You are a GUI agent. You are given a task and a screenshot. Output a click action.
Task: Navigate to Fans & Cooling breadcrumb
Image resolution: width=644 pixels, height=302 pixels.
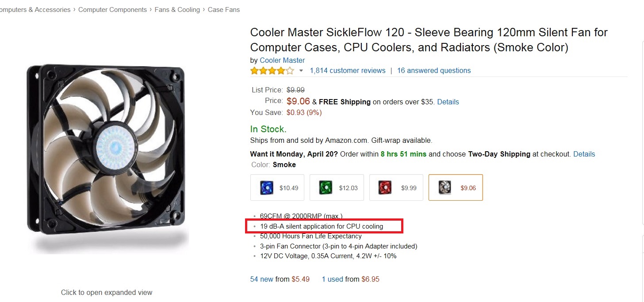(x=177, y=10)
